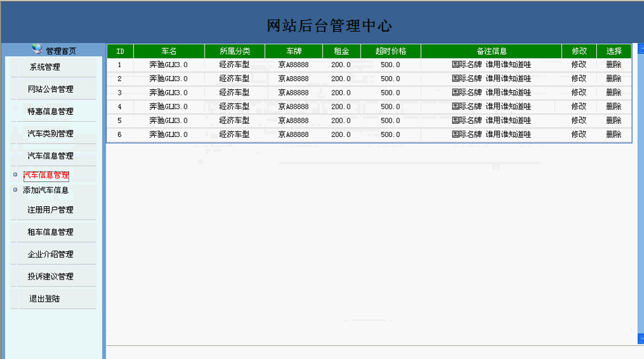Collapse the 汽车信息管理 menu header
The height and width of the screenshot is (359, 644).
pos(50,156)
